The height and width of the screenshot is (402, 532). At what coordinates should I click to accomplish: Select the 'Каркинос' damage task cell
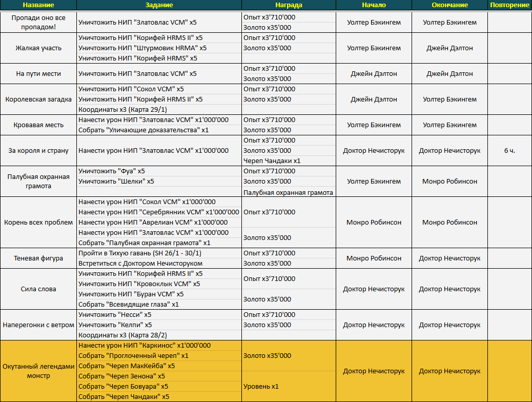click(x=145, y=346)
